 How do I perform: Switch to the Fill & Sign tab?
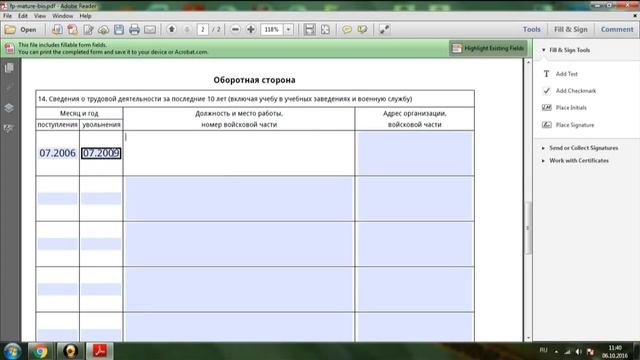[571, 29]
